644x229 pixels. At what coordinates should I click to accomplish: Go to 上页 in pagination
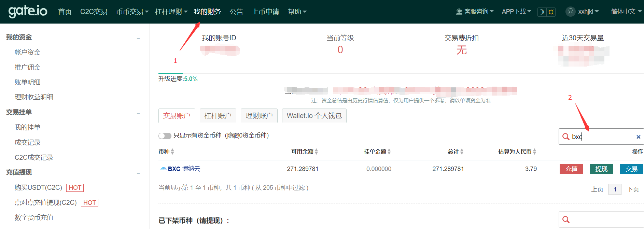pyautogui.click(x=597, y=189)
